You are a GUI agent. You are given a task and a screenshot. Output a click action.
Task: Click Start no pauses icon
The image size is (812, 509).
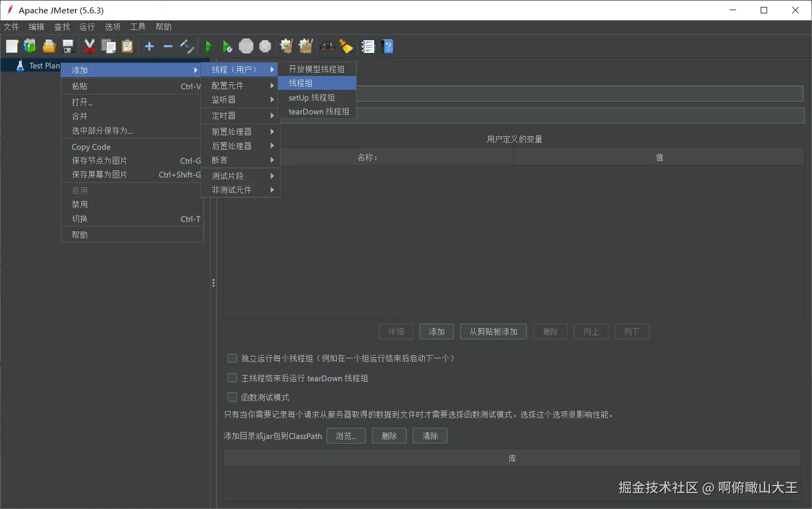pos(227,47)
